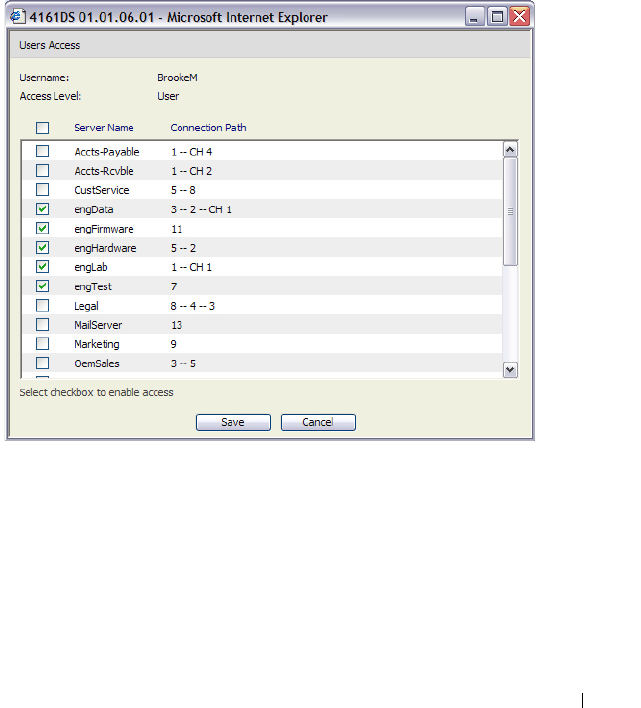
Task: Check the Accts-Rcvble checkbox
Action: click(42, 170)
